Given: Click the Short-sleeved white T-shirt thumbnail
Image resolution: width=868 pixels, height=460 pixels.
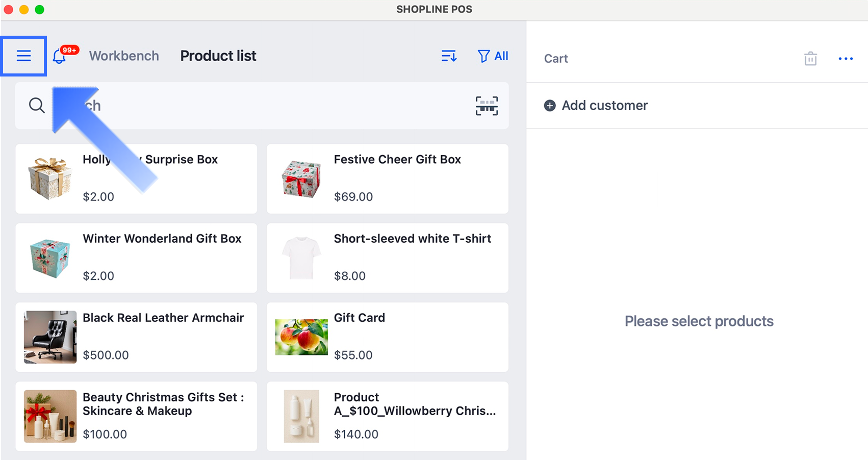Looking at the screenshot, I should click(301, 258).
